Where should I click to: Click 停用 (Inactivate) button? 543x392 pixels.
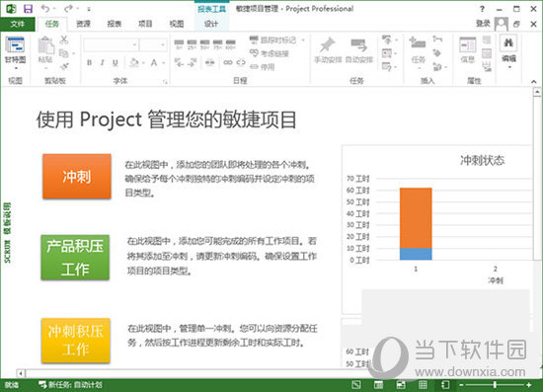(263, 66)
